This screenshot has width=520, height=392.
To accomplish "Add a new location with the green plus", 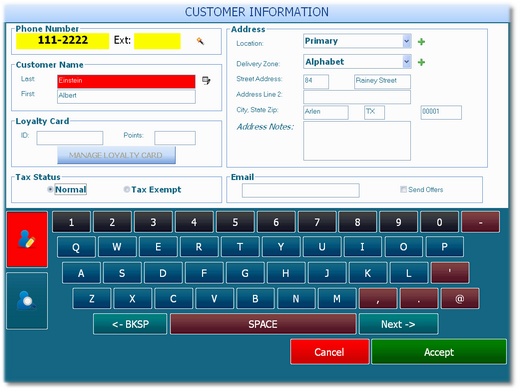I will pyautogui.click(x=421, y=42).
